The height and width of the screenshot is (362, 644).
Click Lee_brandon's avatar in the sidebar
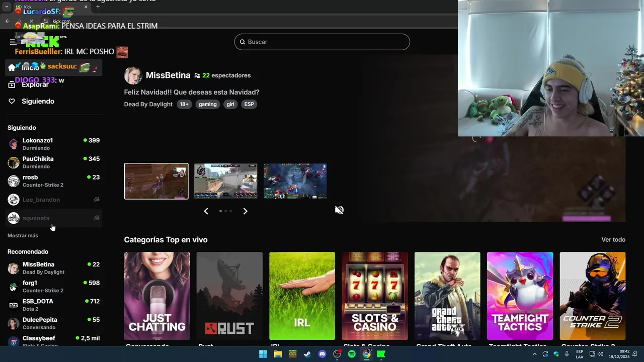coord(14,200)
